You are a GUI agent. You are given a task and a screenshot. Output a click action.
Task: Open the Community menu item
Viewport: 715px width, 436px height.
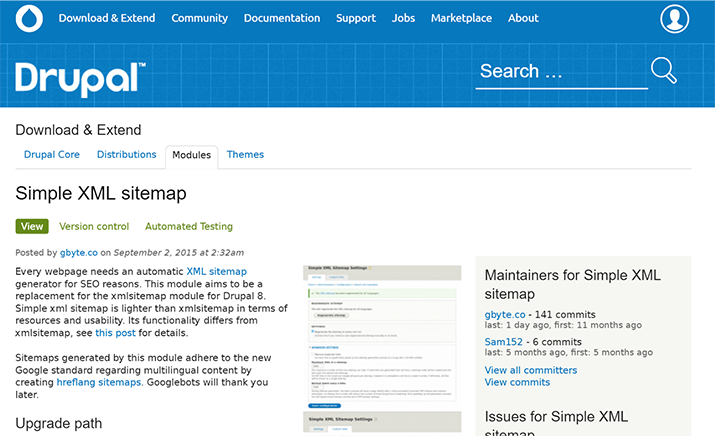point(200,18)
